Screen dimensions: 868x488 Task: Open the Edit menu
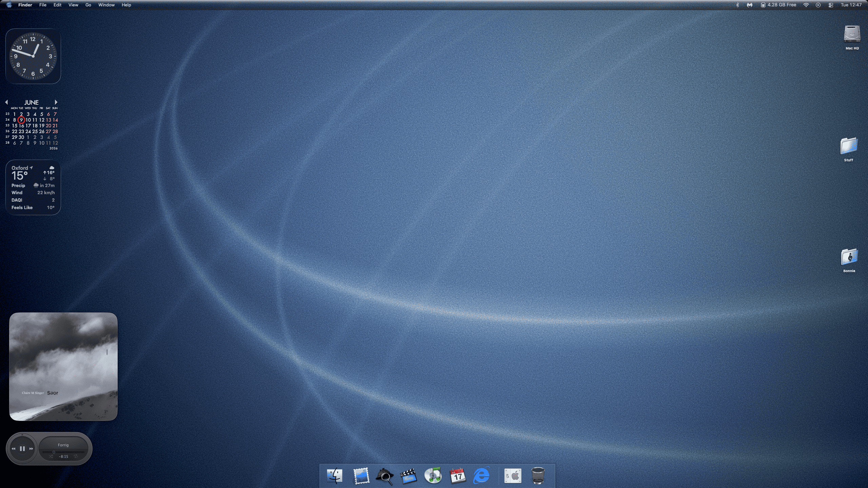(57, 5)
